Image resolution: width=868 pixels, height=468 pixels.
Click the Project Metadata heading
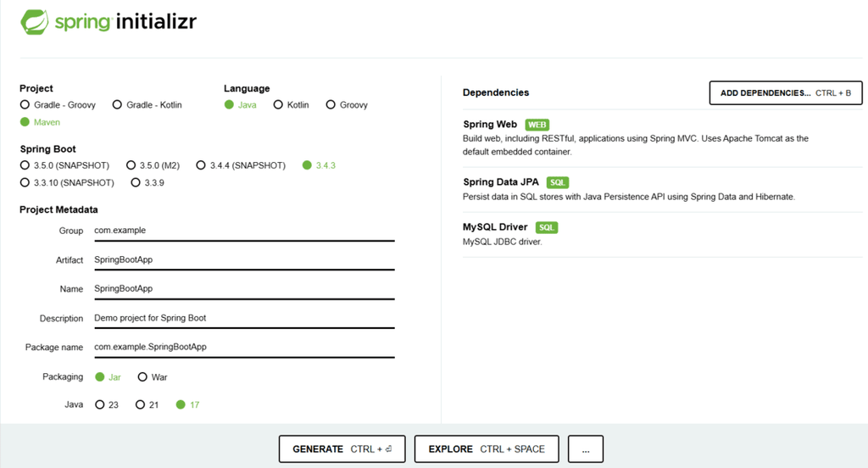click(58, 209)
